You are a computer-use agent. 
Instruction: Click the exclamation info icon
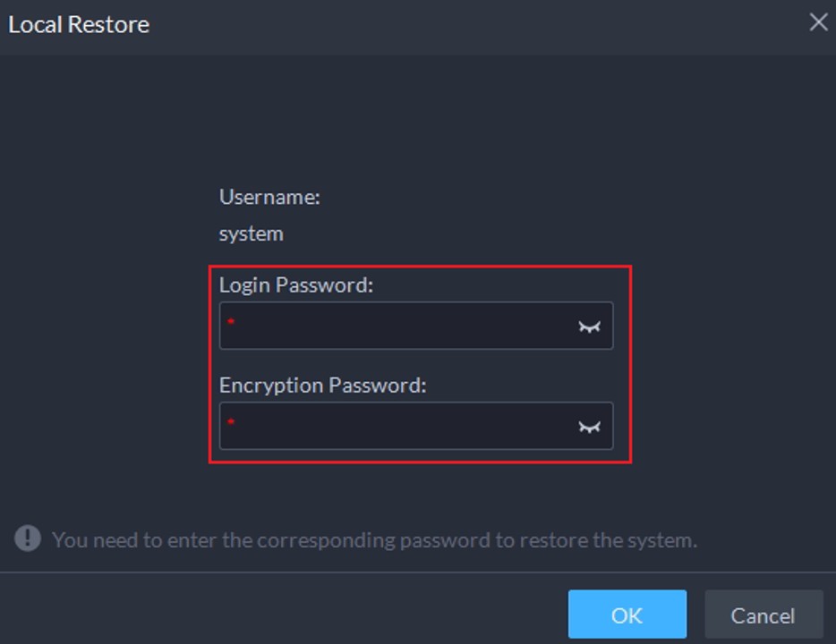pyautogui.click(x=28, y=538)
